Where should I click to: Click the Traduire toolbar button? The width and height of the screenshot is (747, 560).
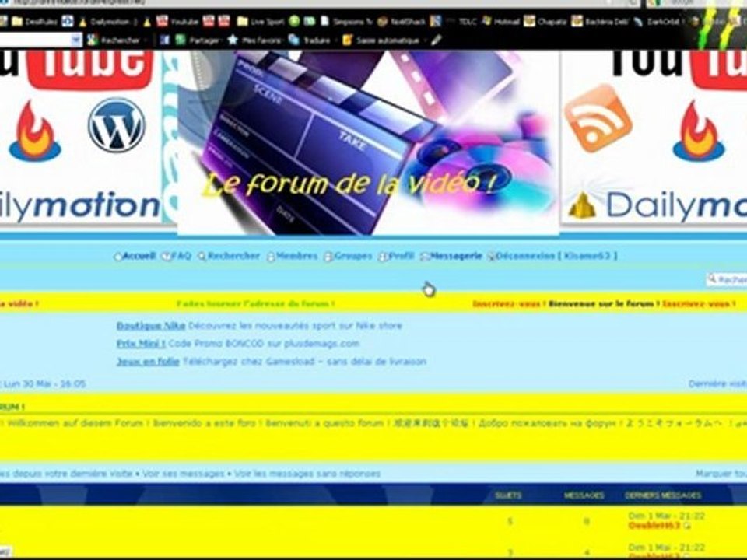(310, 40)
